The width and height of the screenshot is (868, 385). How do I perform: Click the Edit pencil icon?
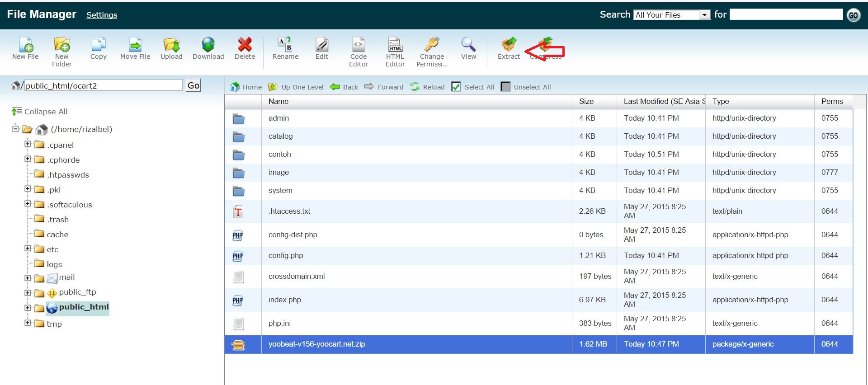(322, 45)
